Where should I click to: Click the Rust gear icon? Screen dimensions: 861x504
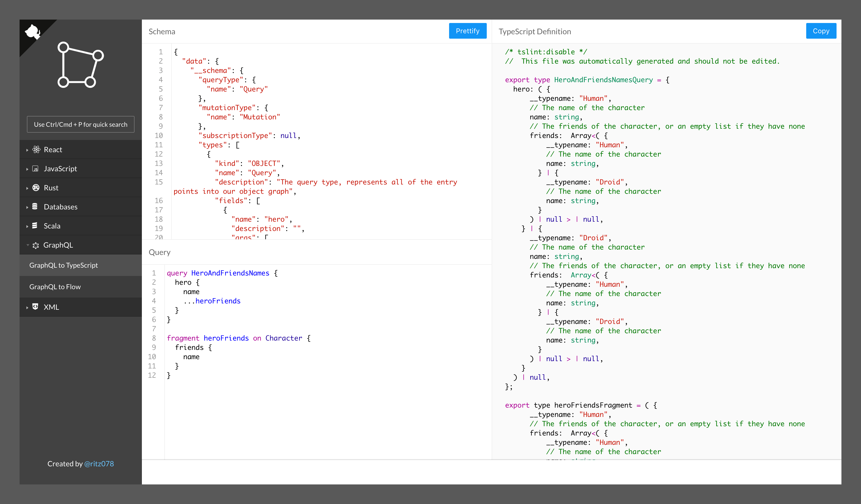[35, 188]
